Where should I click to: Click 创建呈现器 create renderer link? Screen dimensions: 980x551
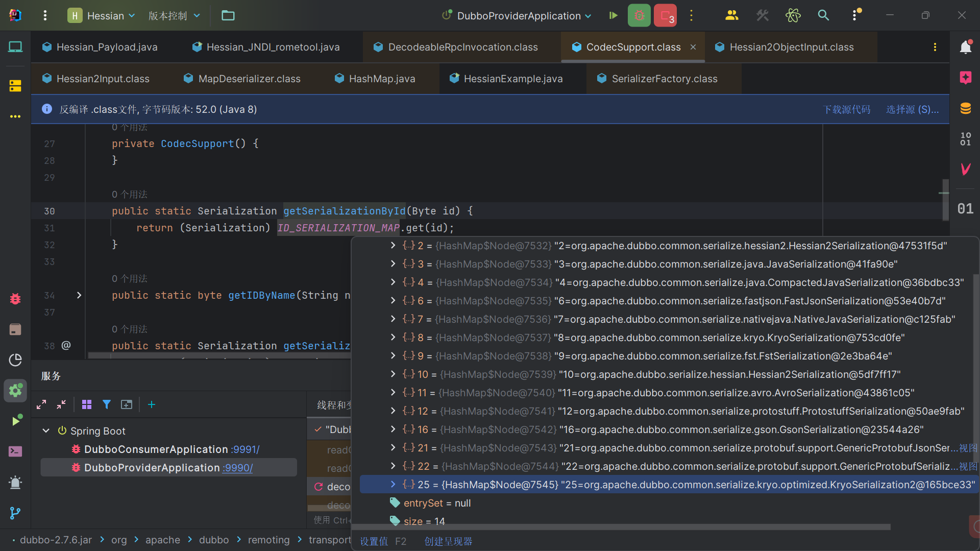tap(448, 541)
